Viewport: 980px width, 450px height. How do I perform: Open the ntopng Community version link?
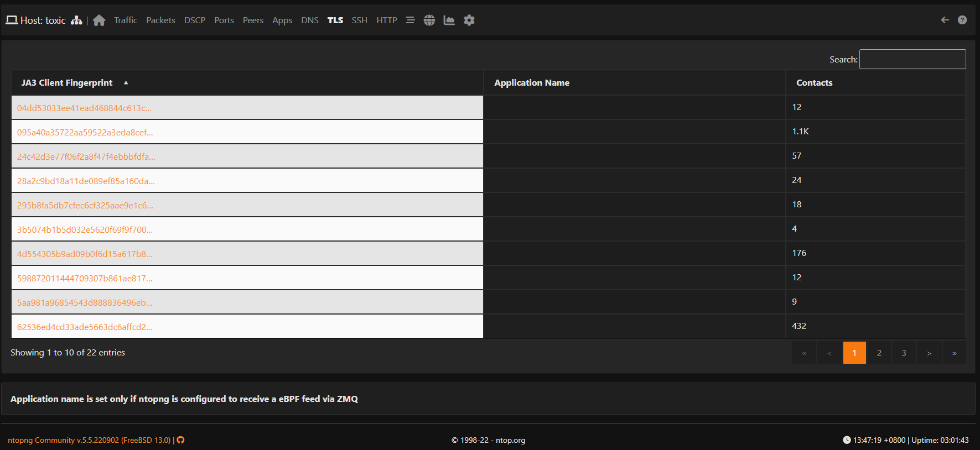pos(89,440)
